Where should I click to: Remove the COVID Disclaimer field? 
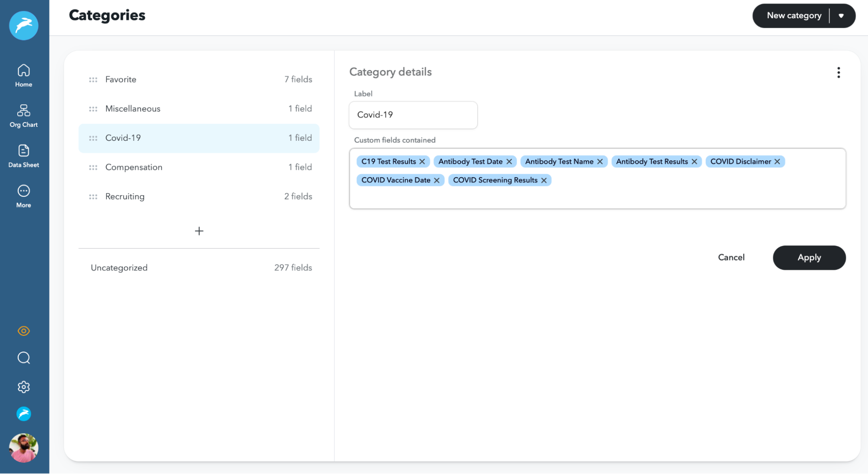[777, 161]
